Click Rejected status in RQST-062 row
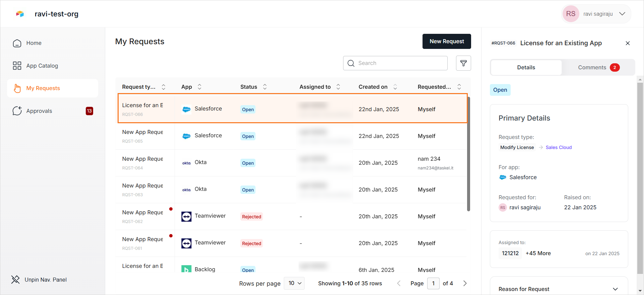 252,217
